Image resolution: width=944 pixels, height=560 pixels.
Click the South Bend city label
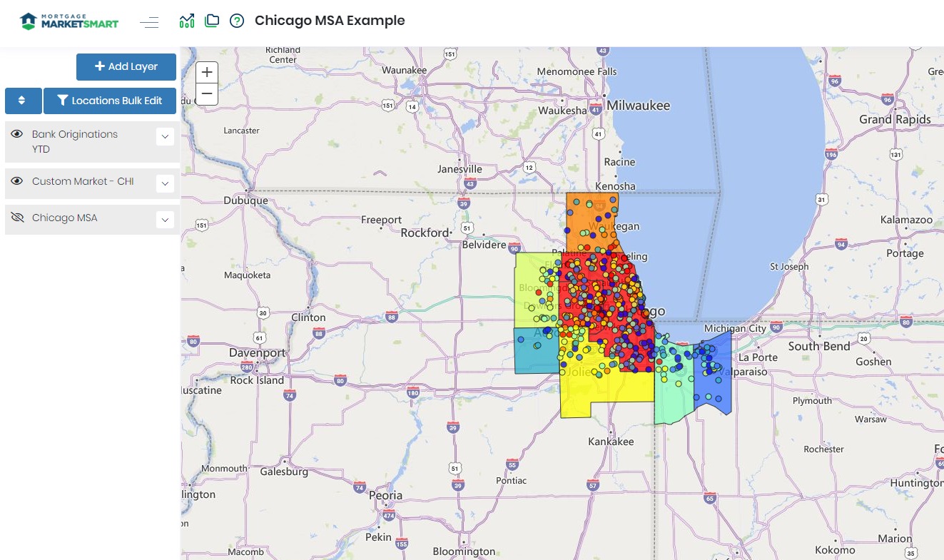tap(819, 346)
